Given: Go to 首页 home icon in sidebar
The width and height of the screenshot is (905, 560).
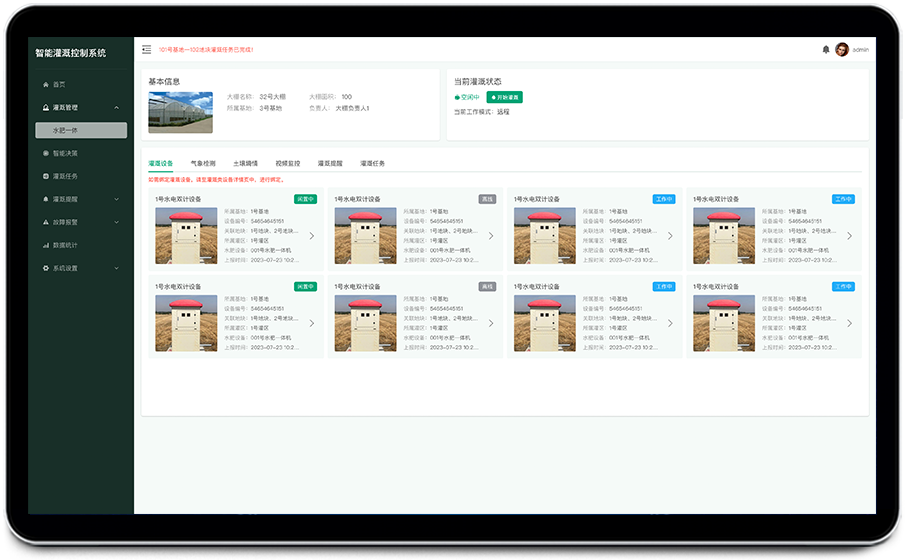Looking at the screenshot, I should pyautogui.click(x=46, y=84).
